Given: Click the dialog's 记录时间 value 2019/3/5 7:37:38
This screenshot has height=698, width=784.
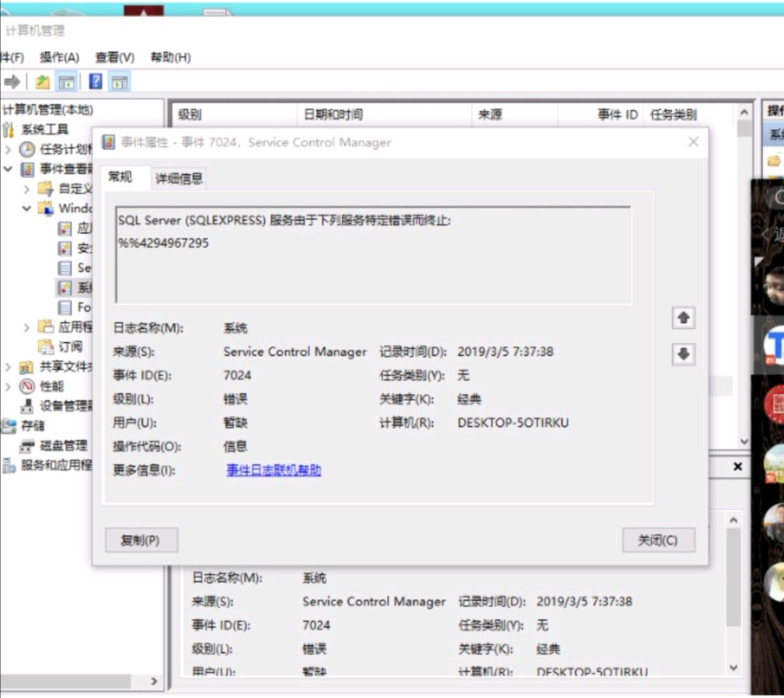Looking at the screenshot, I should point(506,352).
